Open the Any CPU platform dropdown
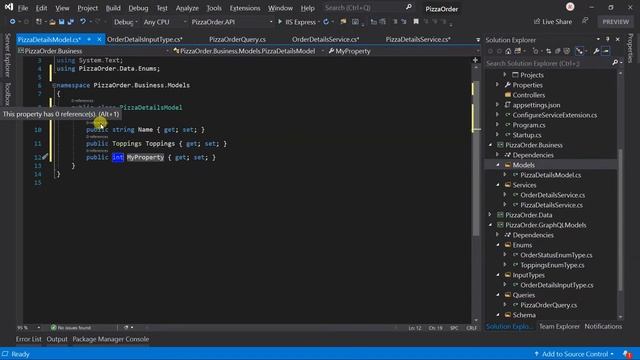Image resolution: width=640 pixels, height=360 pixels. click(165, 22)
